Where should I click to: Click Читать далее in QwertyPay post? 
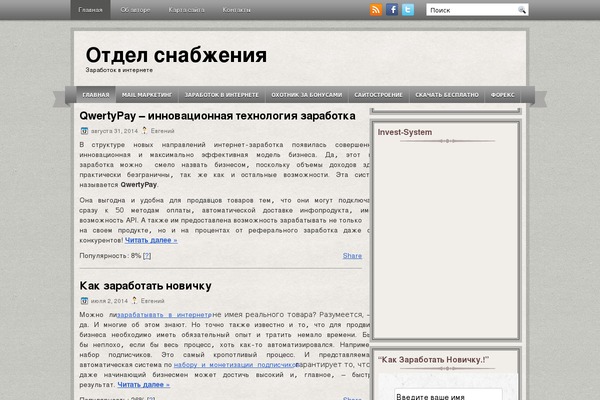click(151, 240)
